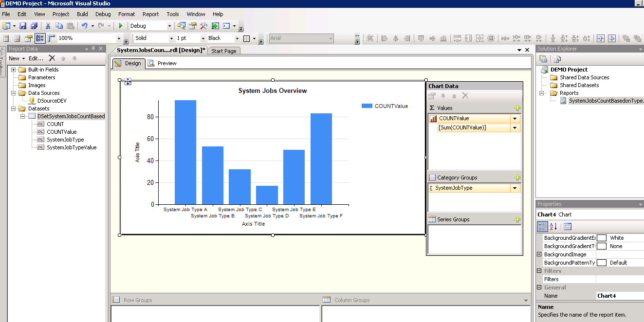
Task: Switch Properties panel to categorized view
Action: pos(542,226)
